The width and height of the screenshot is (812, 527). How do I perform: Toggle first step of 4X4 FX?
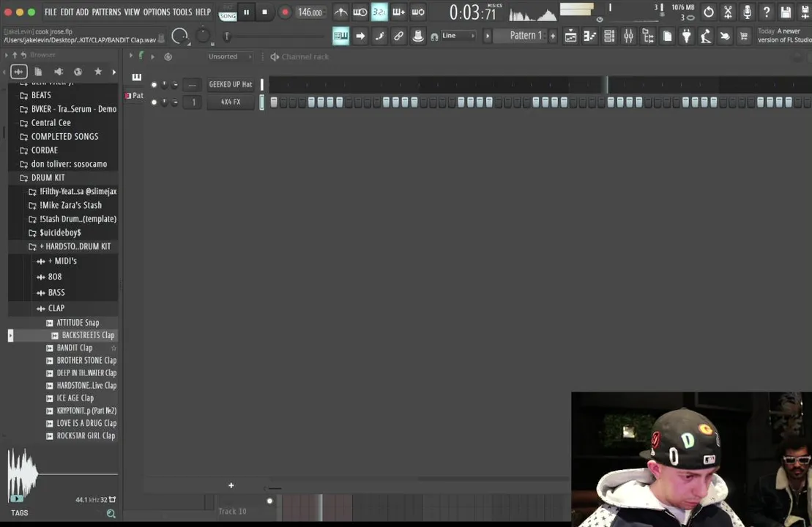[x=274, y=102]
